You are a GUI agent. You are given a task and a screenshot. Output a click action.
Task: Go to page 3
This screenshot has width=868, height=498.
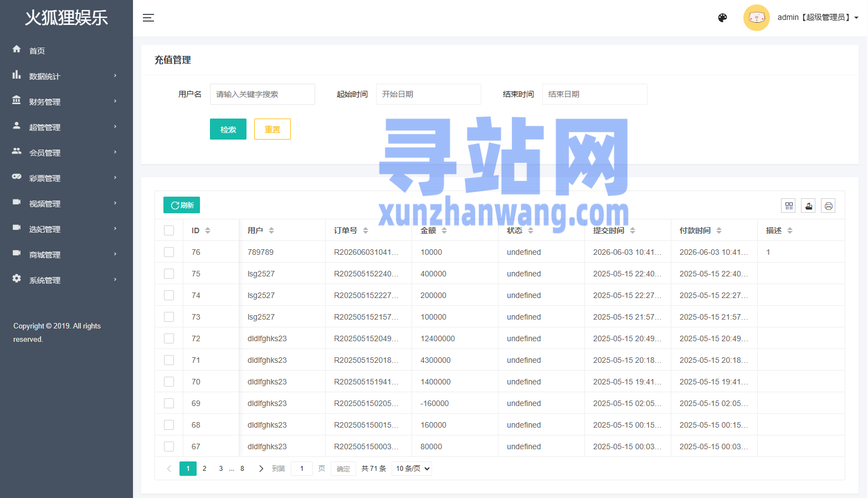(220, 469)
